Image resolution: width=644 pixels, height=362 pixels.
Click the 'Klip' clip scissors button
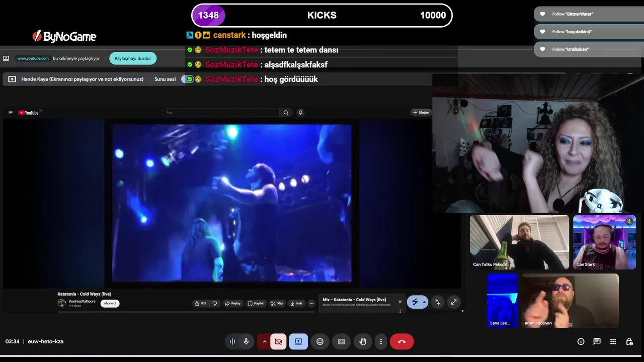point(277,303)
